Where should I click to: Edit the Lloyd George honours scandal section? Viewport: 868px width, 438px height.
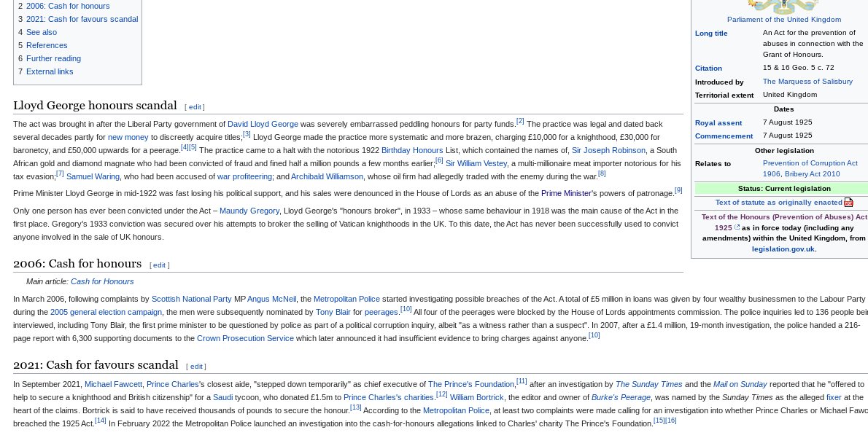[195, 107]
